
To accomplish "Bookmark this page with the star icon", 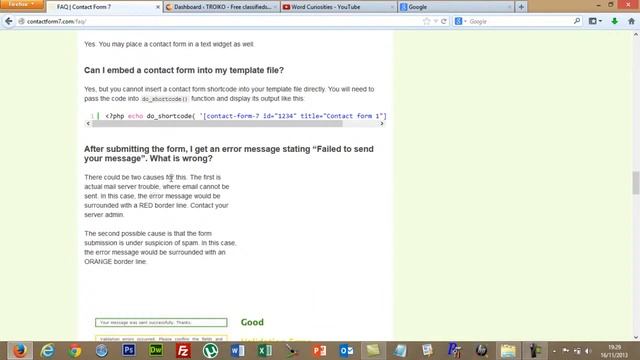I will click(427, 21).
